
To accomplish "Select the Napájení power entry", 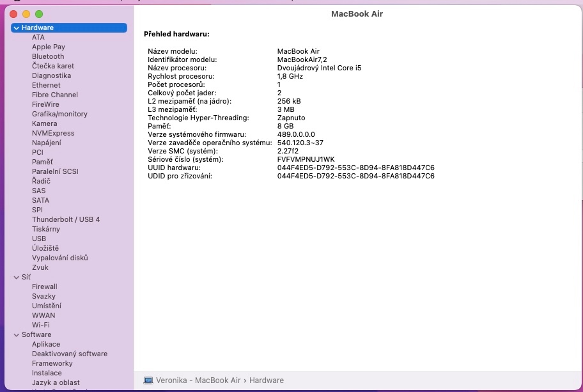I will (x=47, y=143).
